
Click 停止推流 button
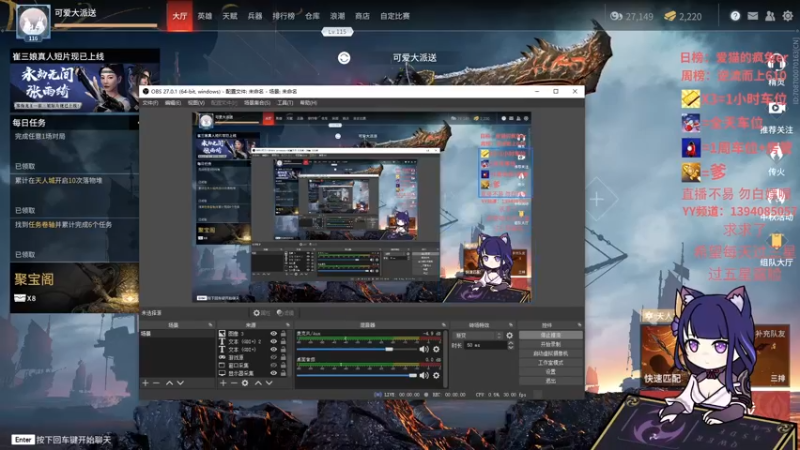pos(551,335)
